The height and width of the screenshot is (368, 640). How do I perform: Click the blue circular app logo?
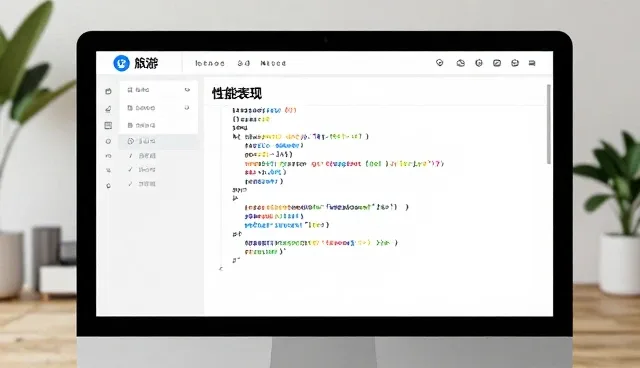[121, 63]
